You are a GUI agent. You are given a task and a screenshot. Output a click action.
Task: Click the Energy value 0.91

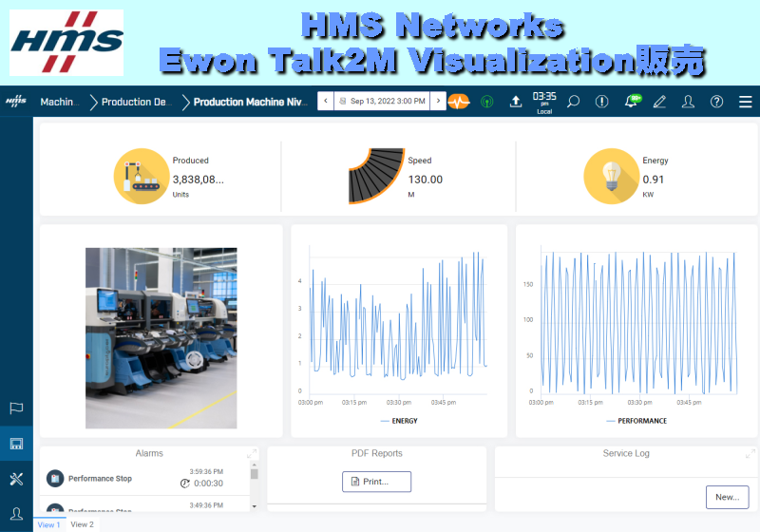pyautogui.click(x=653, y=180)
